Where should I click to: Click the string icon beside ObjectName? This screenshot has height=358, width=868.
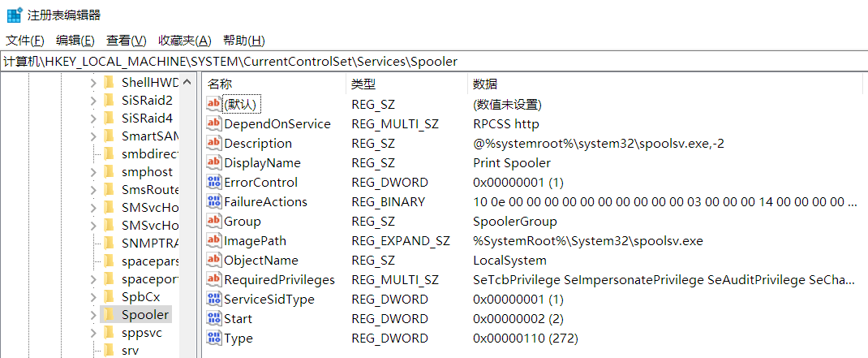214,261
